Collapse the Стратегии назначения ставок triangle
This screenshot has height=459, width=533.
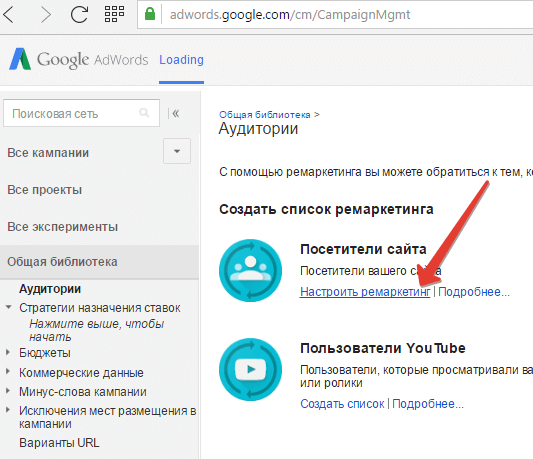[8, 307]
